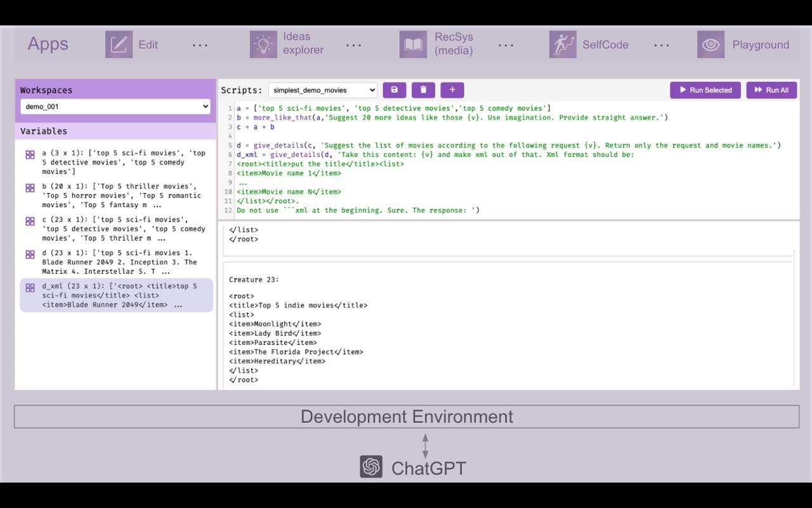Screen dimensions: 812x508
Task: Create a new script
Action: point(452,90)
